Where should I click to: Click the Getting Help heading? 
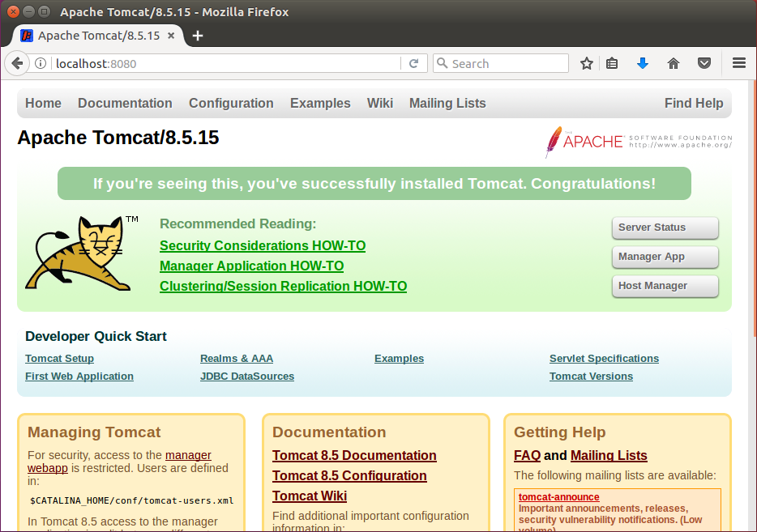559,432
